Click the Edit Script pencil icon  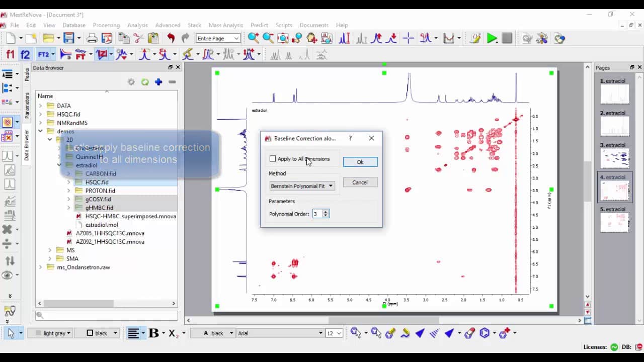pos(475,38)
